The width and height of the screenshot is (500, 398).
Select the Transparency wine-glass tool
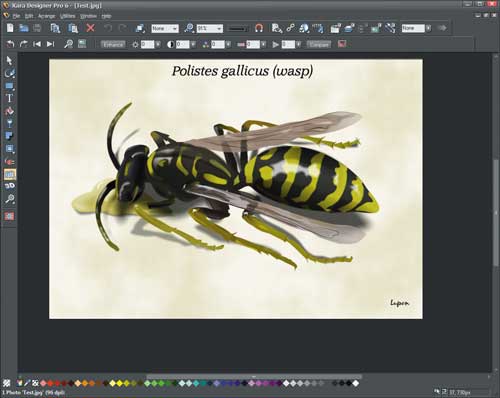tap(10, 124)
